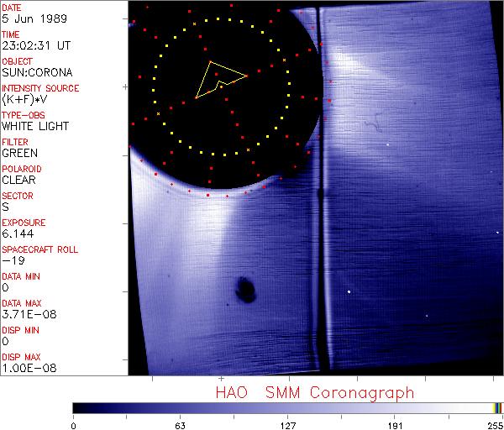Click the color bar tick label 255
Viewport: 504px width, 430px height.
pos(496,426)
